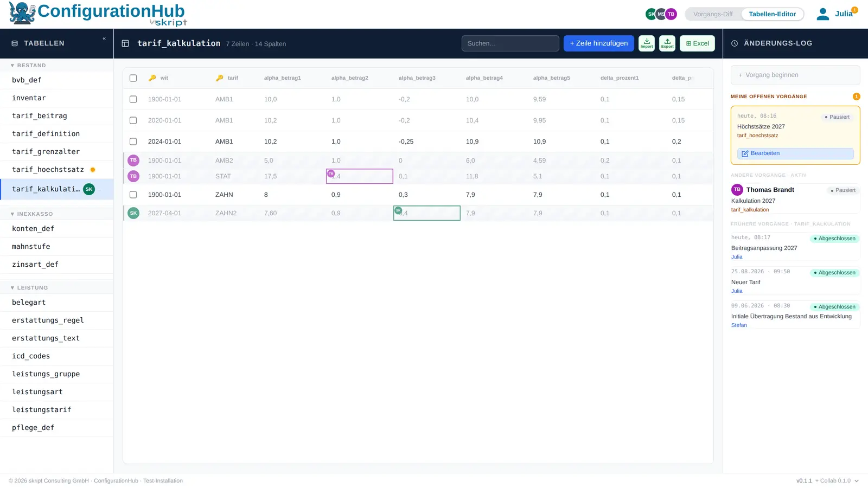Click Bearbeiten on Höchstsätze 2027
Viewport: 868px width, 488px height.
(x=795, y=153)
